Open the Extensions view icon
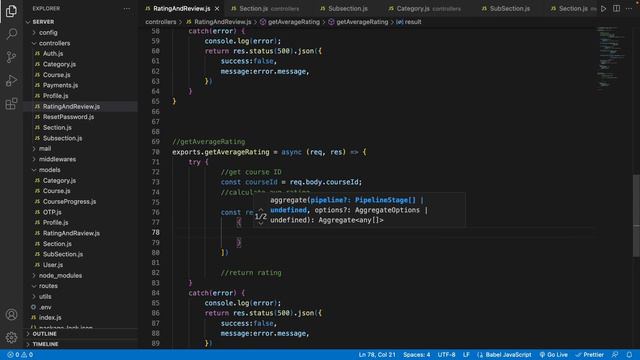The height and width of the screenshot is (360, 640). point(11,104)
